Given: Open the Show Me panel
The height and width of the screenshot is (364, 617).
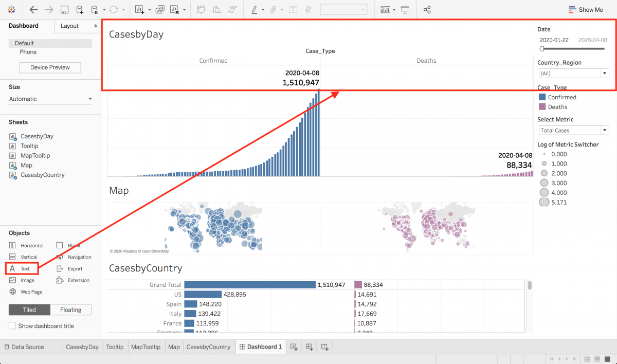Looking at the screenshot, I should pyautogui.click(x=586, y=10).
